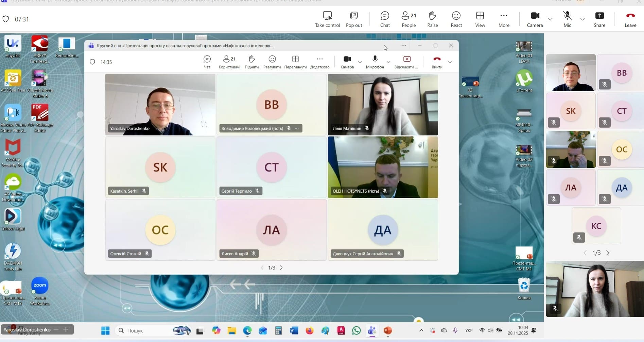Open the Chat panel in top toolbar
Screen dimensions: 644x342
click(x=385, y=19)
